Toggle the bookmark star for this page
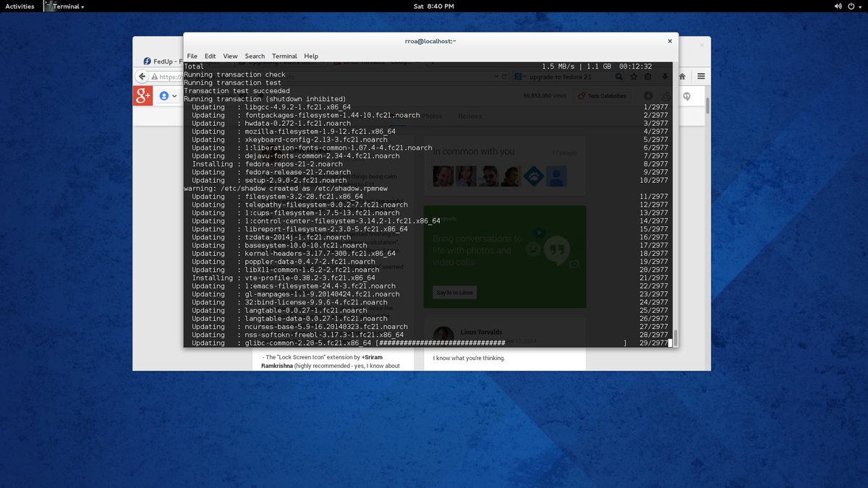Image resolution: width=868 pixels, height=488 pixels. [x=634, y=76]
